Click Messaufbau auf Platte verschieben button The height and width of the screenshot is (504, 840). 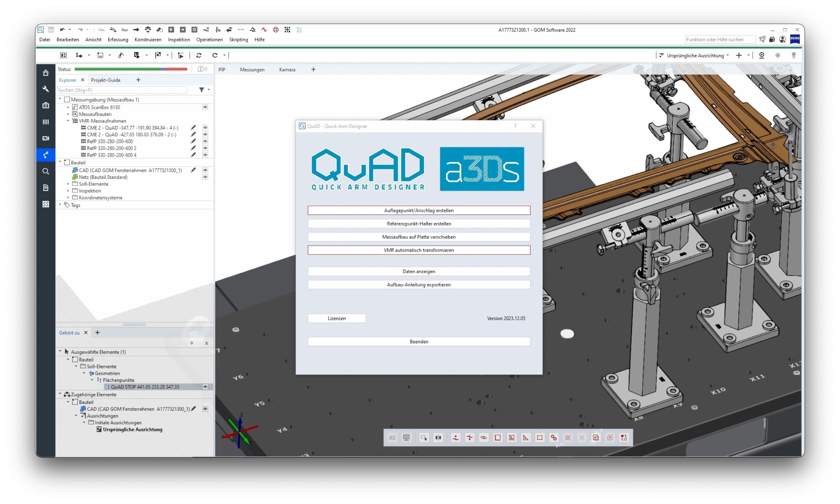tap(419, 237)
